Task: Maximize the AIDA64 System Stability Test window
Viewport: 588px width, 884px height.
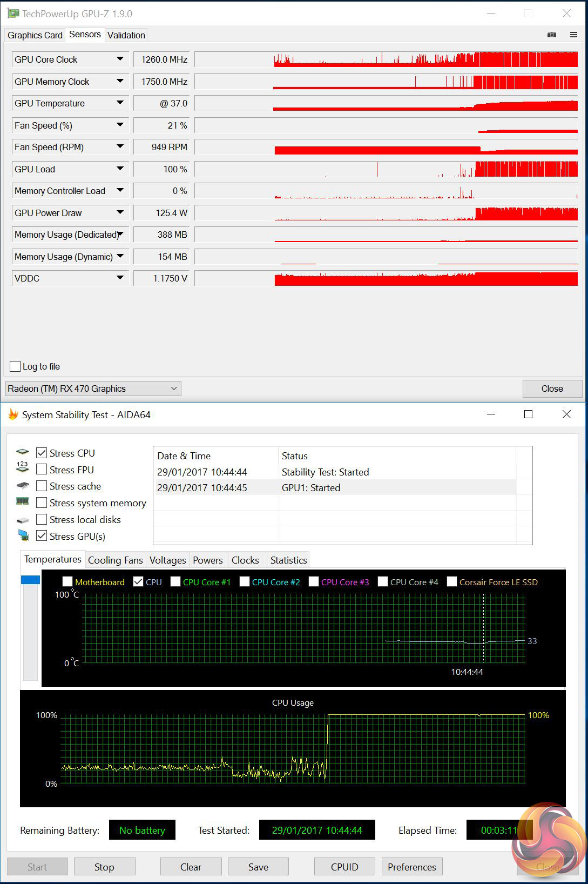Action: (x=528, y=414)
